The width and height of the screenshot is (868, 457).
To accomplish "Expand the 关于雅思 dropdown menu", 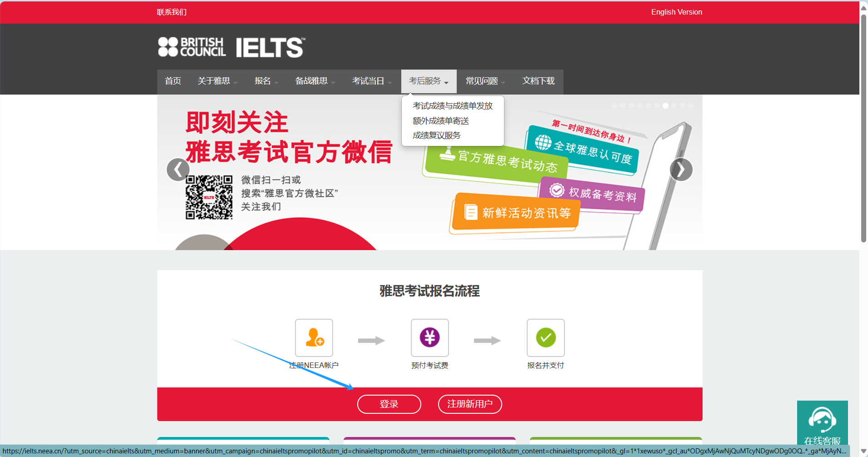I will click(x=217, y=81).
